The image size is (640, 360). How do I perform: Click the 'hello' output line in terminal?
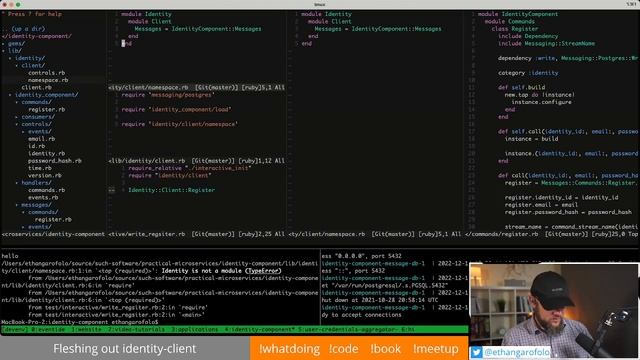(x=10, y=256)
